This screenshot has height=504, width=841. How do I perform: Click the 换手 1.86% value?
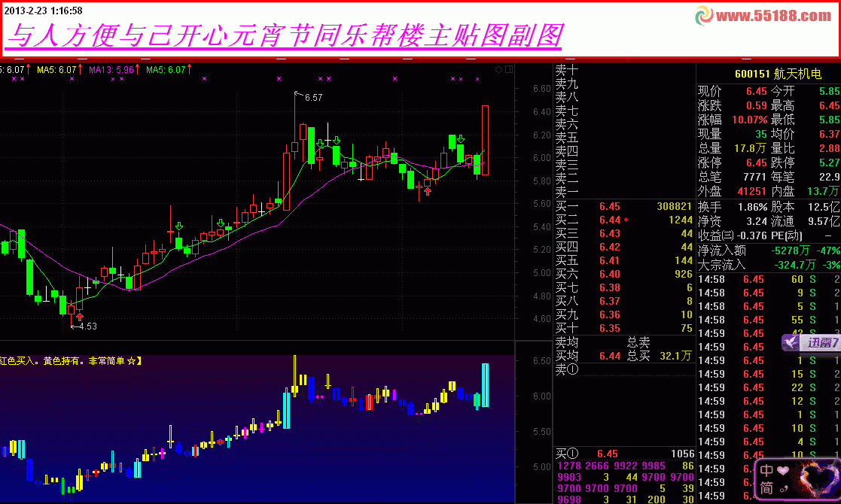click(x=752, y=207)
